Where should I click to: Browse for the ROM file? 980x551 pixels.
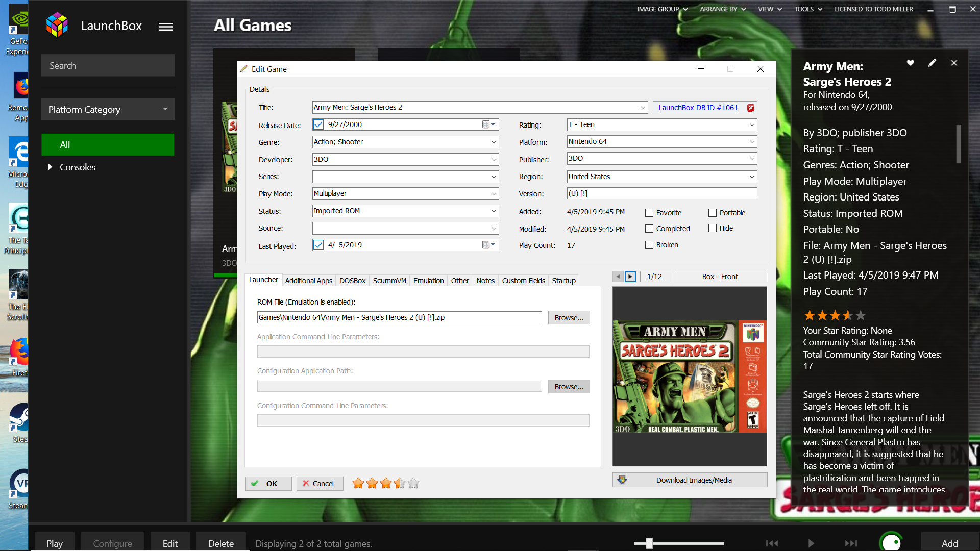(x=569, y=318)
